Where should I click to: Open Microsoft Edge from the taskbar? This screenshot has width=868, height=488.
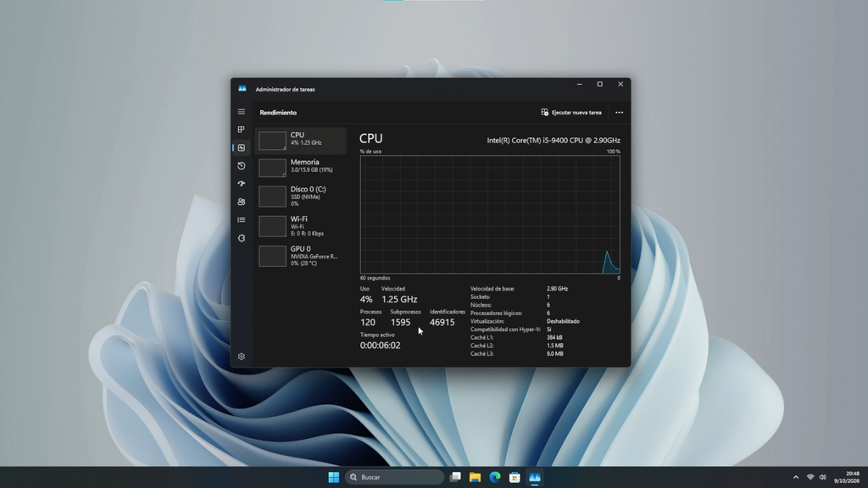click(495, 477)
